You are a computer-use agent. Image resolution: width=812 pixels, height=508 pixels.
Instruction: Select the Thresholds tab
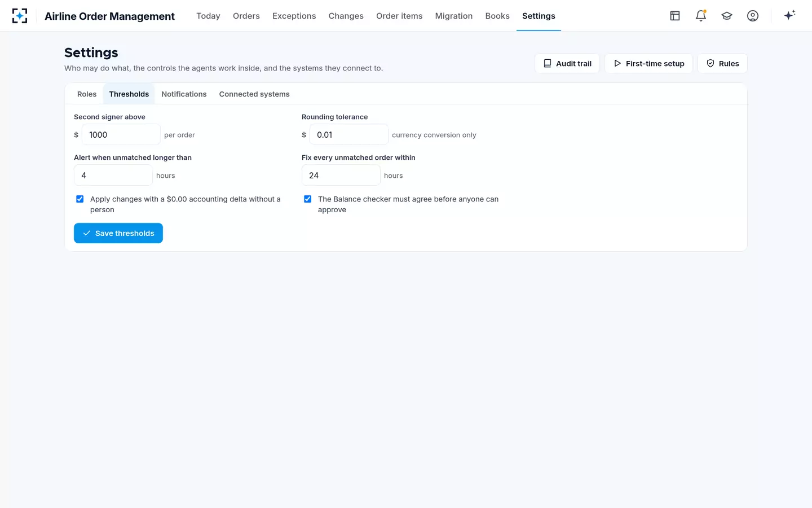pos(129,94)
